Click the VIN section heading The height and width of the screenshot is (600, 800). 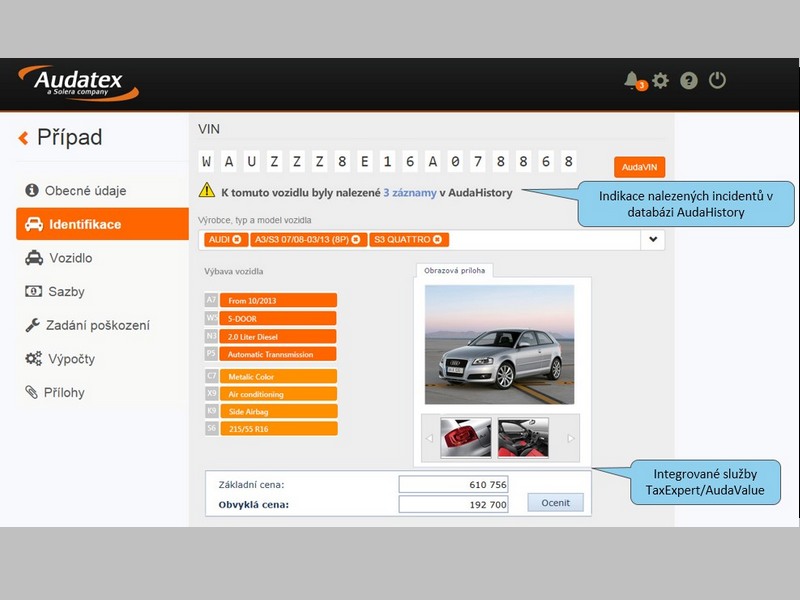(x=209, y=129)
